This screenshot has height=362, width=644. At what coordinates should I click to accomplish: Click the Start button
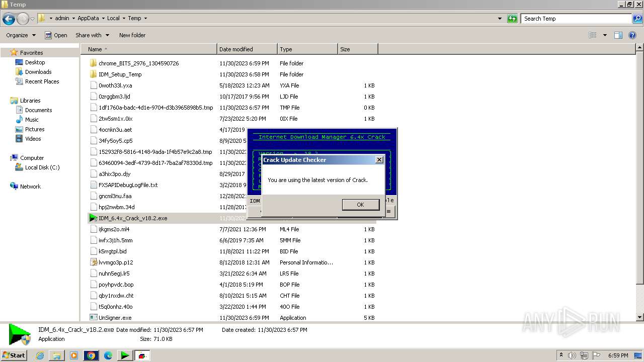(14, 355)
